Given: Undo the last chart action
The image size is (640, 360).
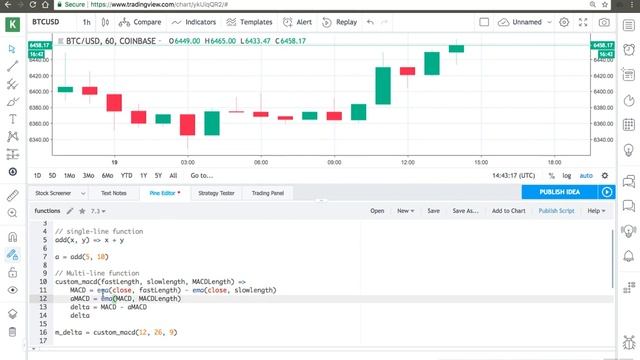Looking at the screenshot, I should 370,22.
